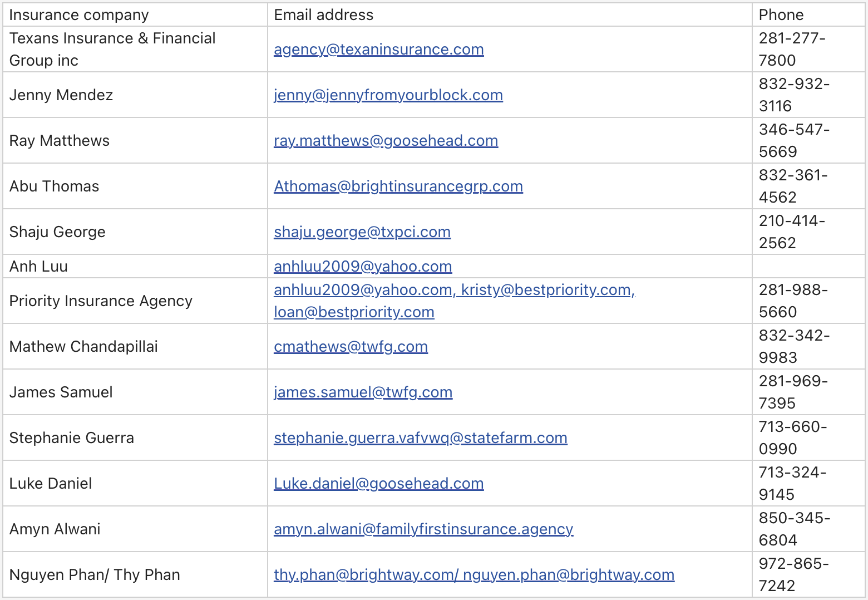The height and width of the screenshot is (600, 868).
Task: Select the "Phone" column header cell
Action: click(x=781, y=15)
